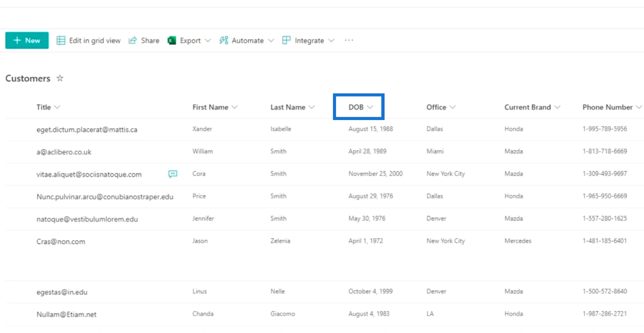Click first name Chanda
Viewport: 644px width, 333px height.
pyautogui.click(x=203, y=314)
